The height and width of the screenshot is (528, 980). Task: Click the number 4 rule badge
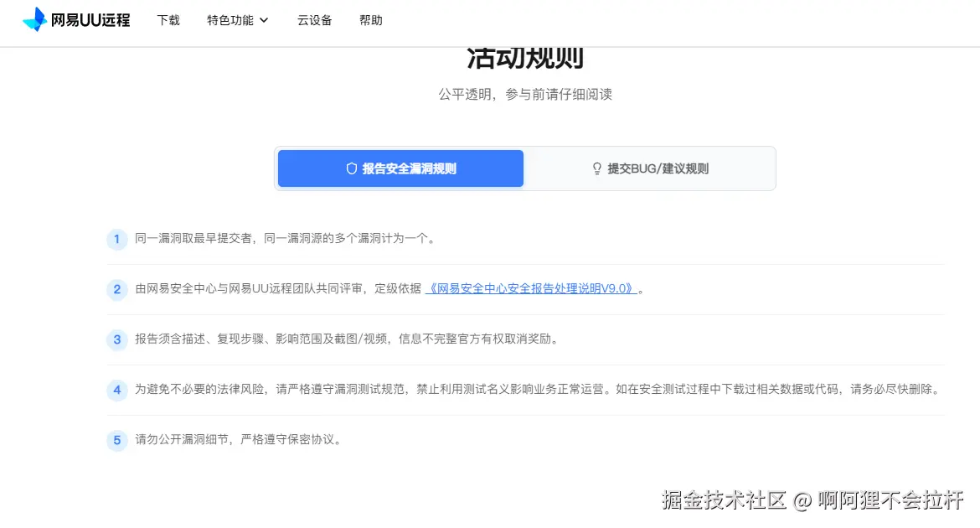point(117,390)
